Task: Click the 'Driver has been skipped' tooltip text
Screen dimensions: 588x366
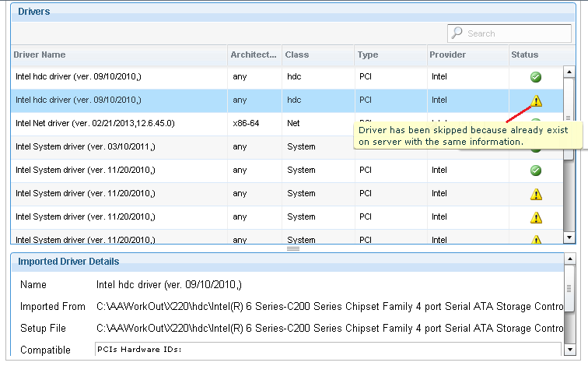Action: coord(463,136)
